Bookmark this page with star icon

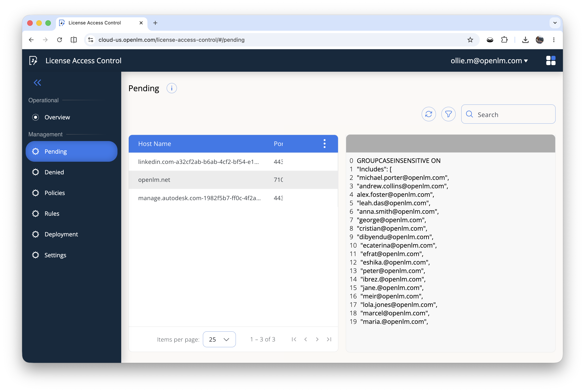tap(470, 40)
